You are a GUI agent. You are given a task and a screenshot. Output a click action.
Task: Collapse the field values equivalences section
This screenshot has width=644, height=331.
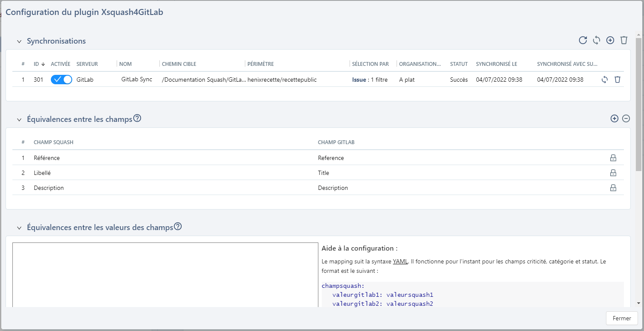[19, 228]
